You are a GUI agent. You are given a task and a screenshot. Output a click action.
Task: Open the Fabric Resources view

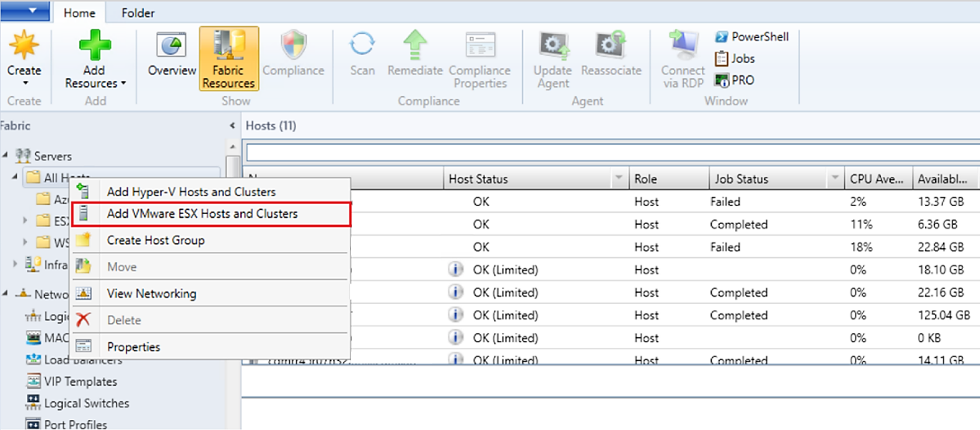(228, 57)
